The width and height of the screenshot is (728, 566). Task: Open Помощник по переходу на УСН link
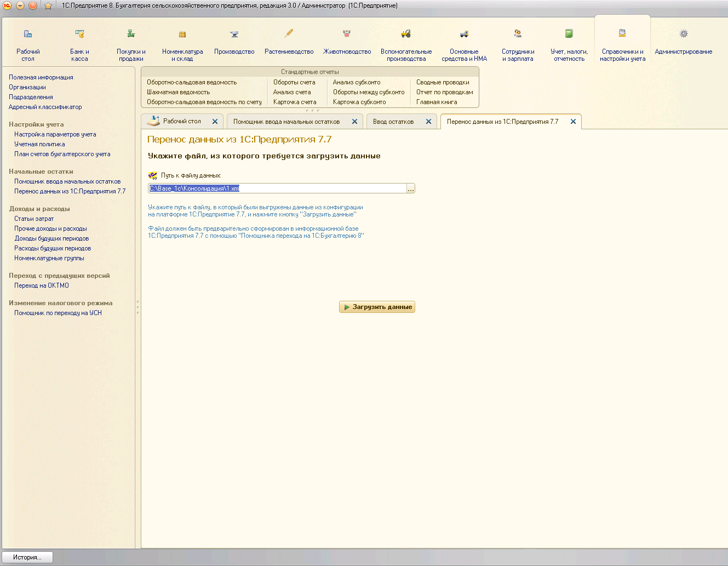point(58,313)
